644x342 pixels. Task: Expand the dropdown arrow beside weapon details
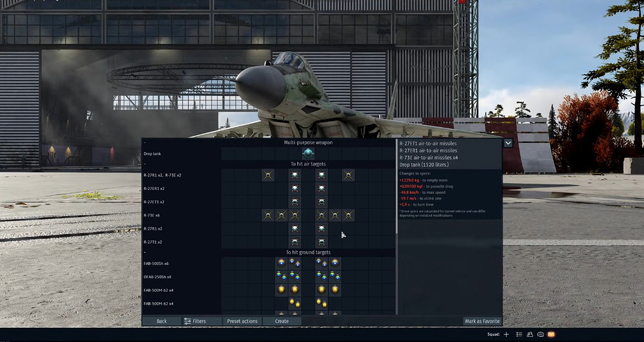(x=508, y=143)
